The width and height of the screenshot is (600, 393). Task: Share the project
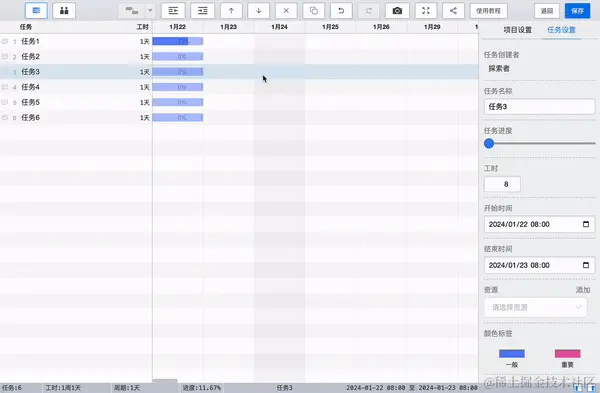tap(453, 11)
